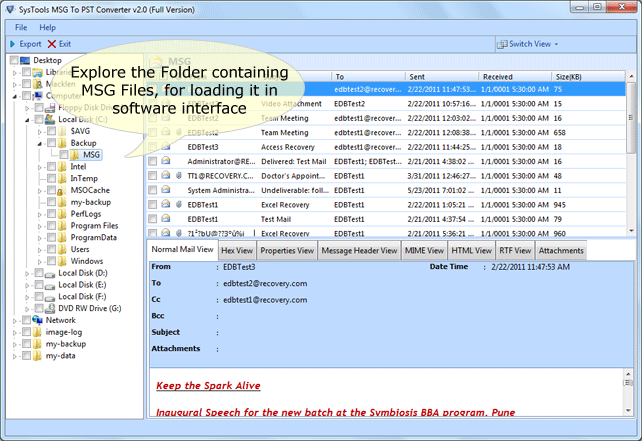The width and height of the screenshot is (642, 441).
Task: Click paperclip icon of Excel Recovery 945 KB row
Action: click(x=179, y=204)
